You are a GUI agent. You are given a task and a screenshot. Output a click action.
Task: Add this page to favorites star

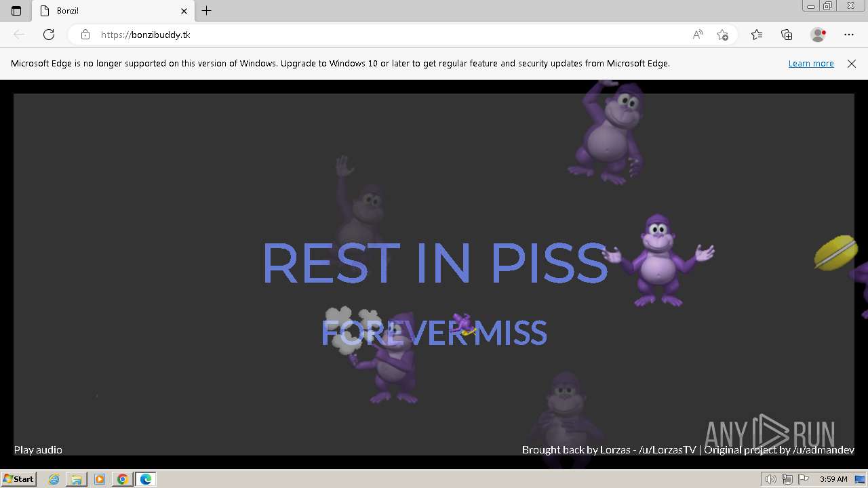(722, 35)
